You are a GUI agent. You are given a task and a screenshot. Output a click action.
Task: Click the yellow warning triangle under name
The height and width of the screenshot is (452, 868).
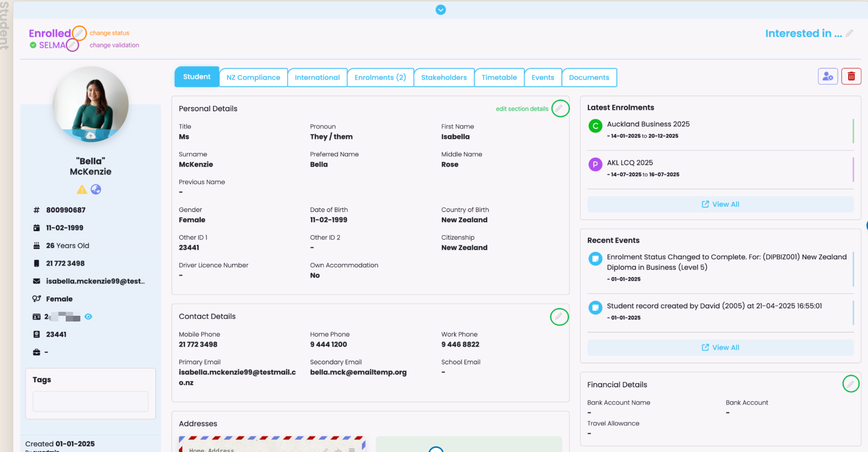[82, 189]
